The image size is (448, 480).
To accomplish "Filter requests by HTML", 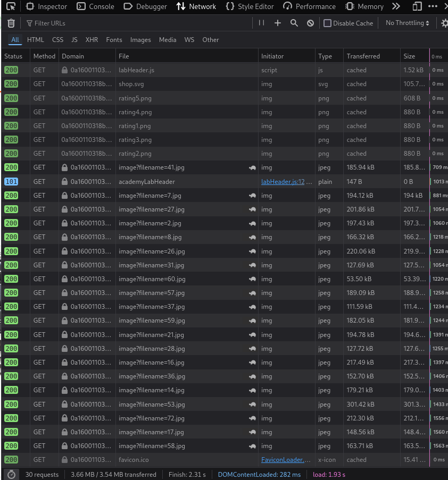I will point(36,40).
